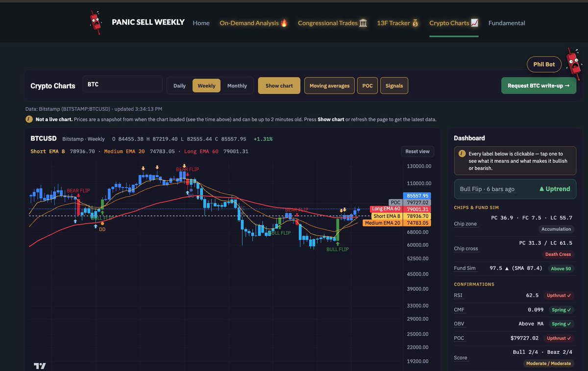Click the Chip zone label

point(465,224)
